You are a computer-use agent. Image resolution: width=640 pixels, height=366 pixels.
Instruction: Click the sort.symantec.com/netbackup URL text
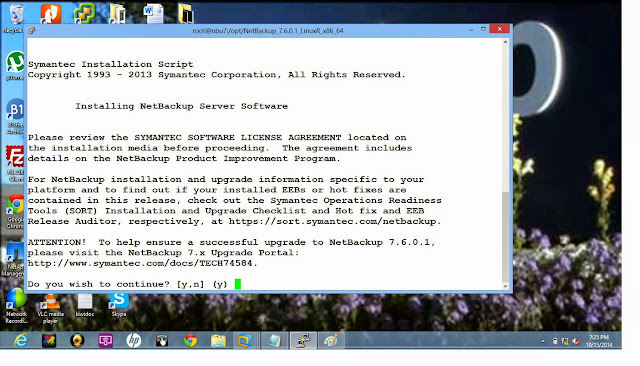pos(335,221)
